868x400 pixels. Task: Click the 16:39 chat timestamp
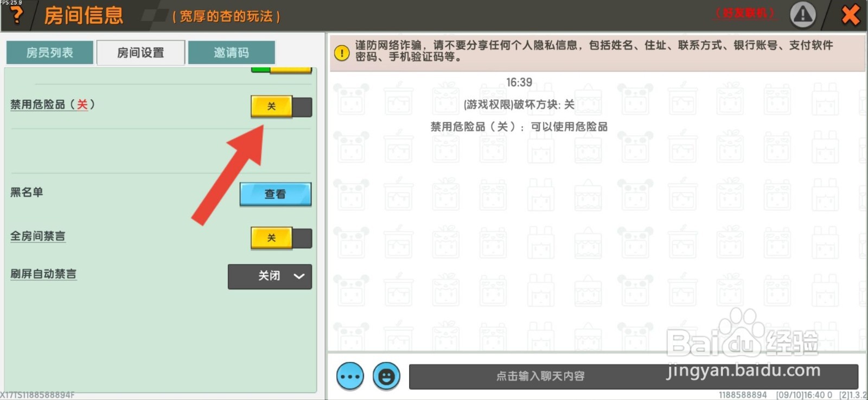519,82
